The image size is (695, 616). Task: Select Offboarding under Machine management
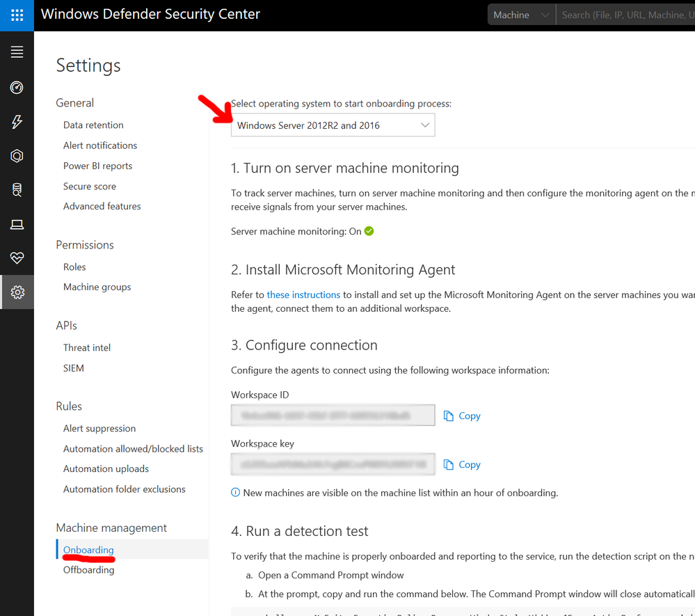pos(88,570)
